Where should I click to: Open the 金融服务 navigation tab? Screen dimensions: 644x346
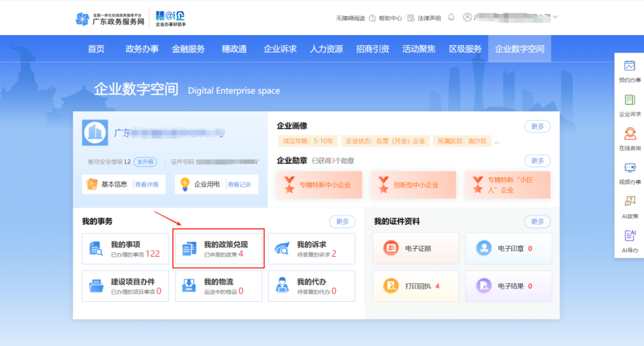188,49
